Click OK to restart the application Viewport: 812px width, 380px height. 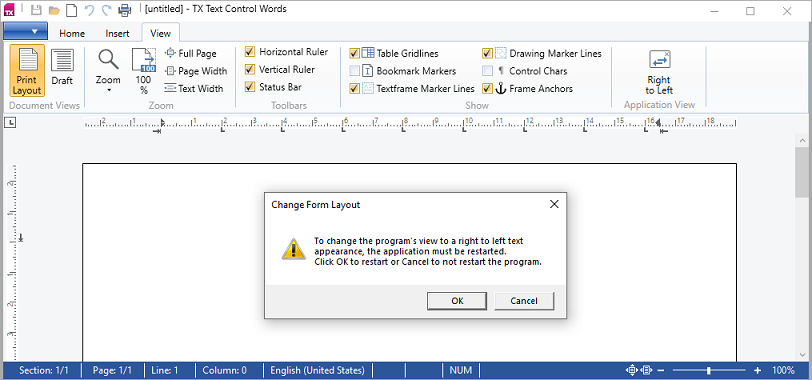pos(457,301)
